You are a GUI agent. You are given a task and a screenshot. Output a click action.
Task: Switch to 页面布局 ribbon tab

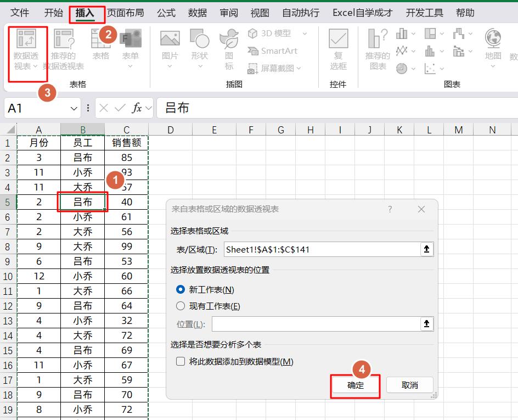(126, 13)
